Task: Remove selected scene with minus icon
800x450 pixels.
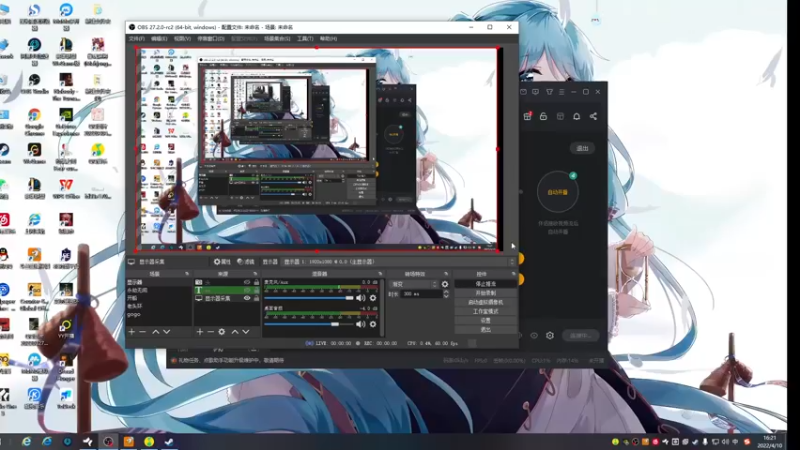Action: [143, 332]
